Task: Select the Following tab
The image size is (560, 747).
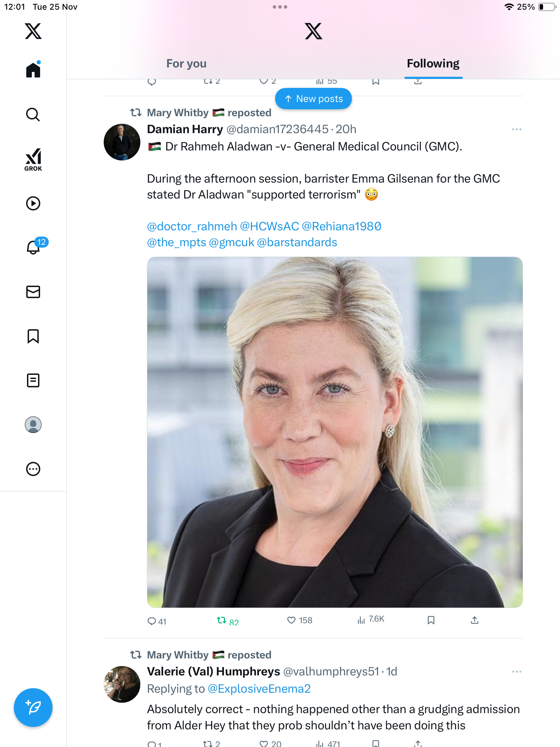Action: pyautogui.click(x=433, y=64)
